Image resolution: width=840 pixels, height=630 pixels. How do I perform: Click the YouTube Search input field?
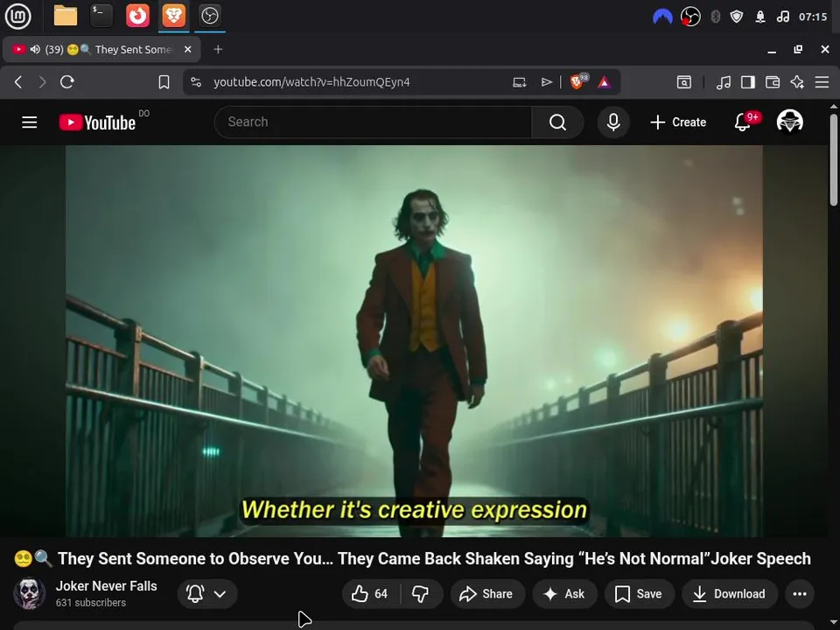click(x=373, y=122)
